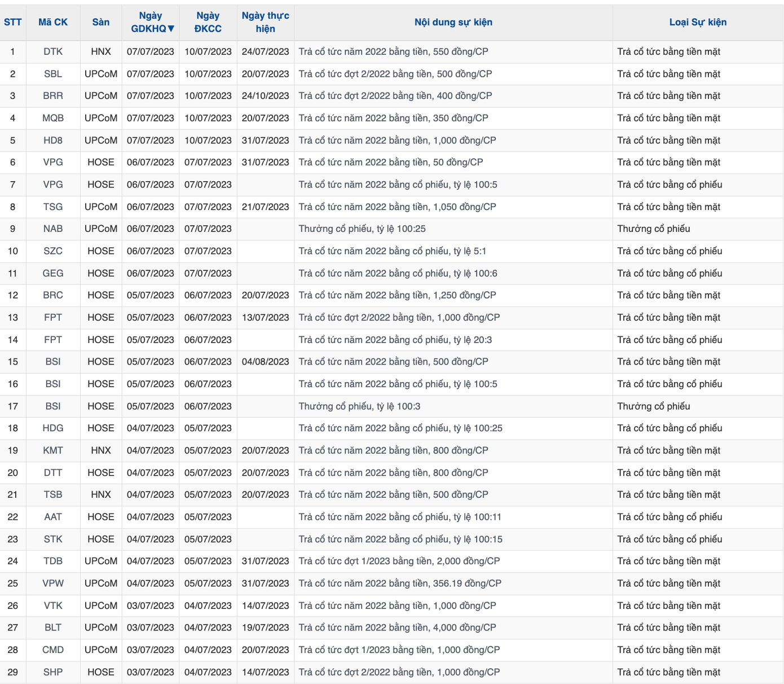784x684 pixels.
Task: Click the KMT ticker symbol
Action: (53, 451)
